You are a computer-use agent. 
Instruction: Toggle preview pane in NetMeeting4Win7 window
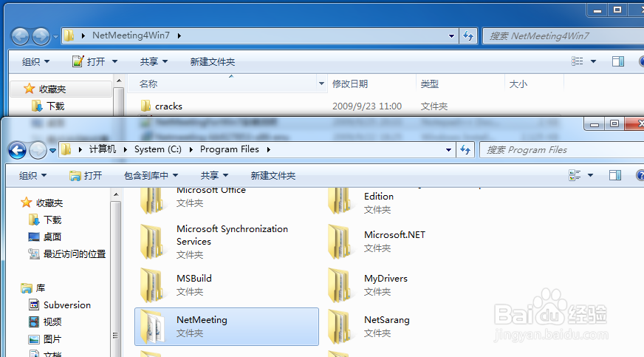point(617,61)
